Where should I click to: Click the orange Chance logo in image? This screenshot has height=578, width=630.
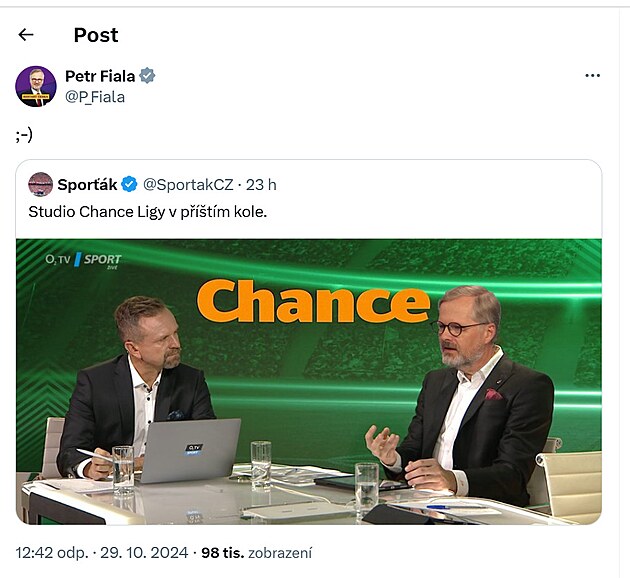[x=313, y=301]
